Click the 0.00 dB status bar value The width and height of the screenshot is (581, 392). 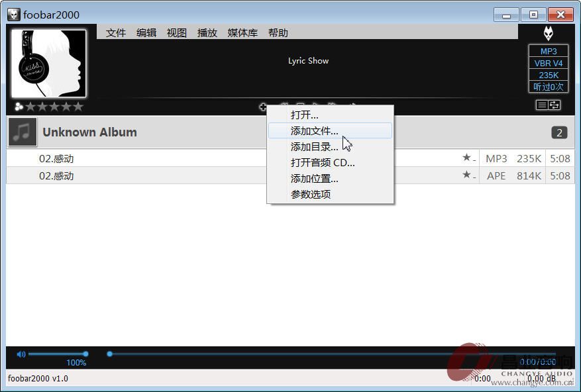tap(541, 378)
